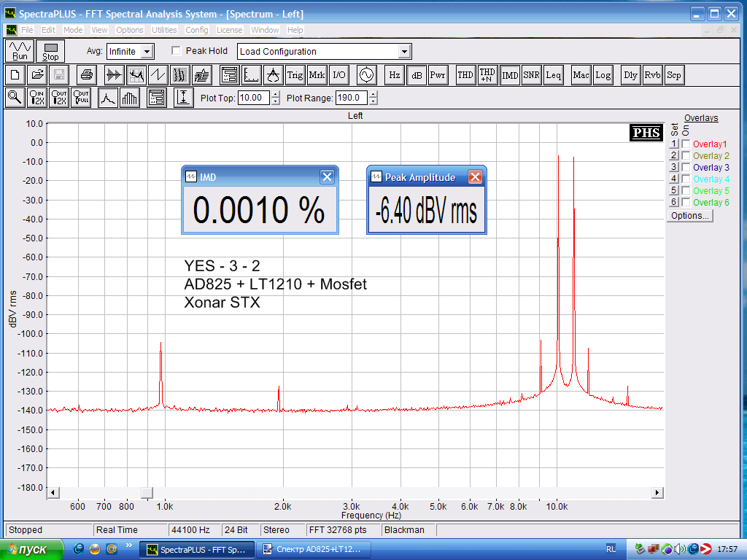
Task: Click the Trig trigger toolbar button
Action: tap(295, 74)
